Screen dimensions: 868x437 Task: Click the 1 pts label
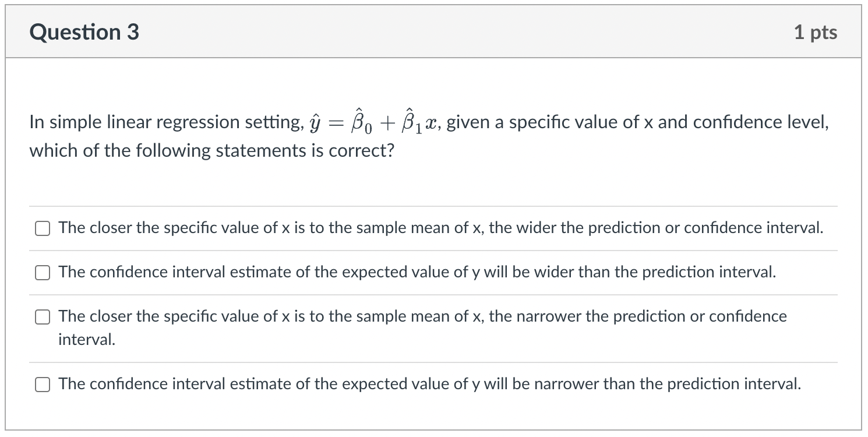point(816,32)
